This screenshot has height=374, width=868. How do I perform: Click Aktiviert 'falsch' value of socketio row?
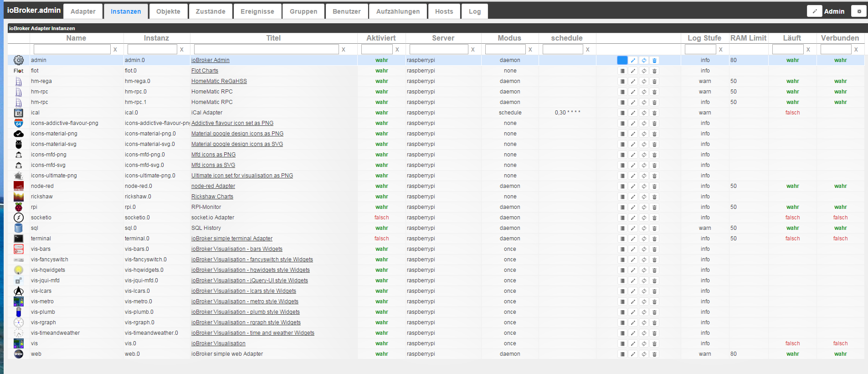click(382, 218)
